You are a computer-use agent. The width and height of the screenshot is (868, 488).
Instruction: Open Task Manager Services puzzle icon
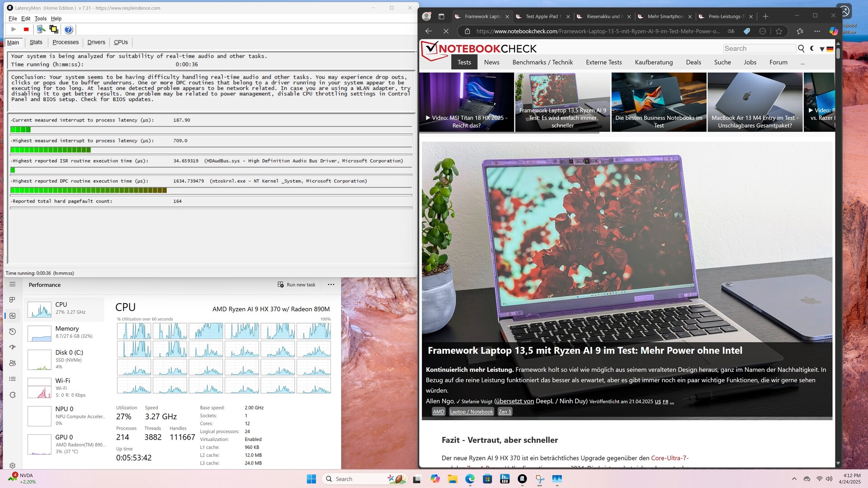pos(12,395)
